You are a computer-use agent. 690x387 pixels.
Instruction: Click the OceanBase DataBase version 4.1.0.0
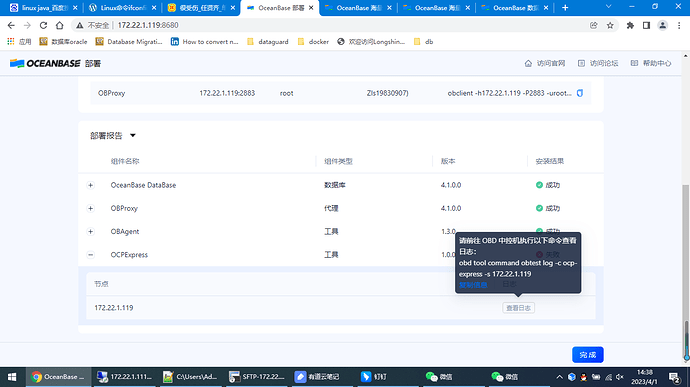(x=451, y=185)
